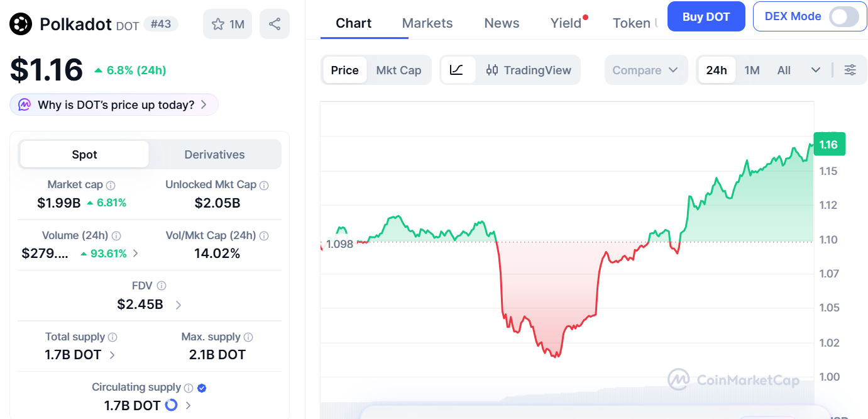Screen dimensions: 868x419
Task: Click Market cap info icon
Action: click(111, 186)
